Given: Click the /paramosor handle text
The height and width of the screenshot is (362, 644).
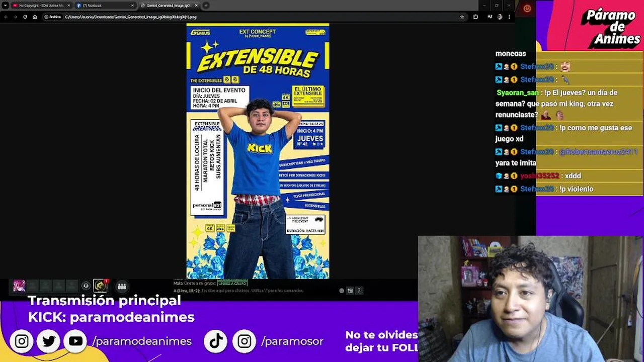Looking at the screenshot, I should point(292,341).
